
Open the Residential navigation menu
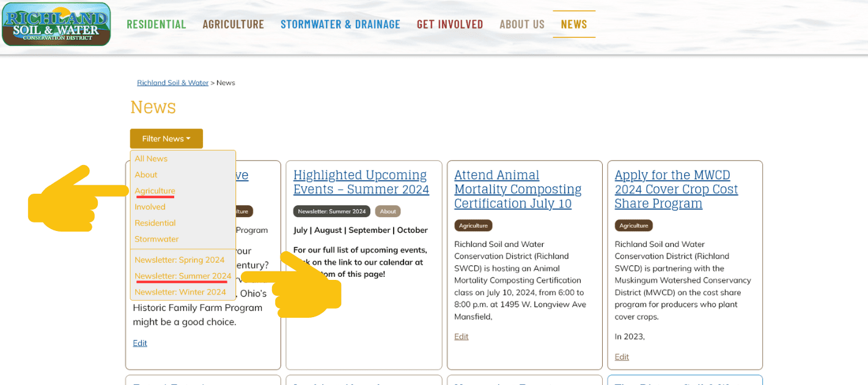tap(156, 24)
